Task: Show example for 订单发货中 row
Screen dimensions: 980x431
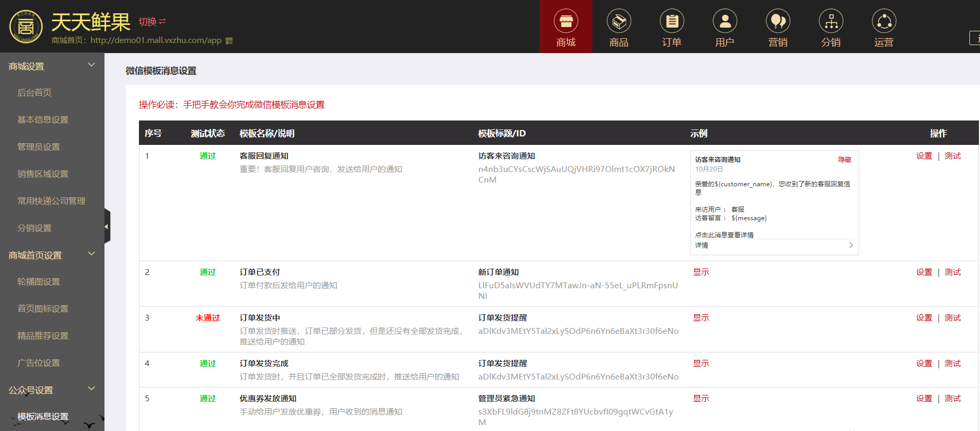Action: pos(701,318)
